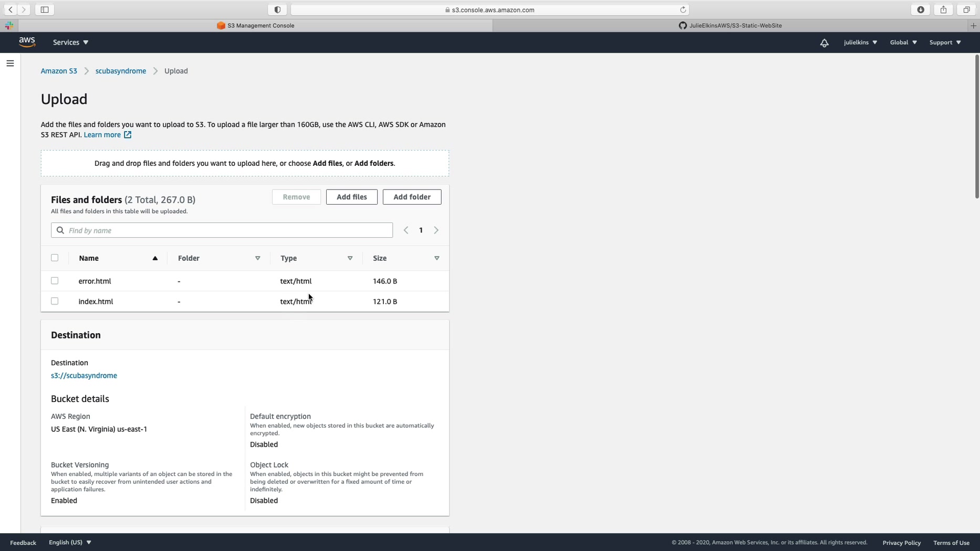Go to previous page of files

pyautogui.click(x=405, y=230)
